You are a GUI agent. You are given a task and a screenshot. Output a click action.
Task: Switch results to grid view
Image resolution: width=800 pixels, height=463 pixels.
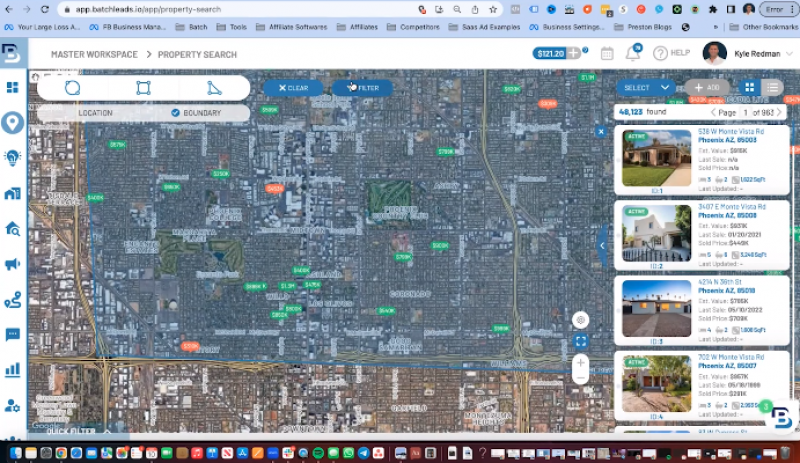point(749,87)
